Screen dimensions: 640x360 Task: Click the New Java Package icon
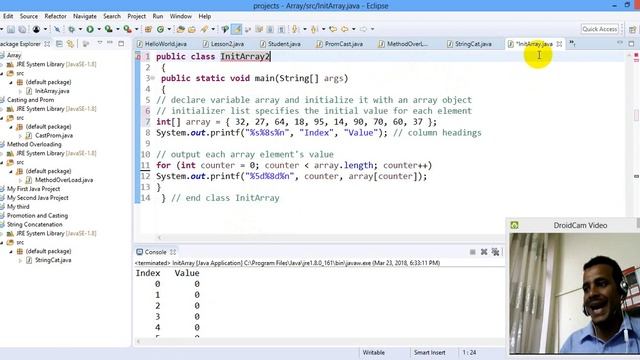click(148, 29)
